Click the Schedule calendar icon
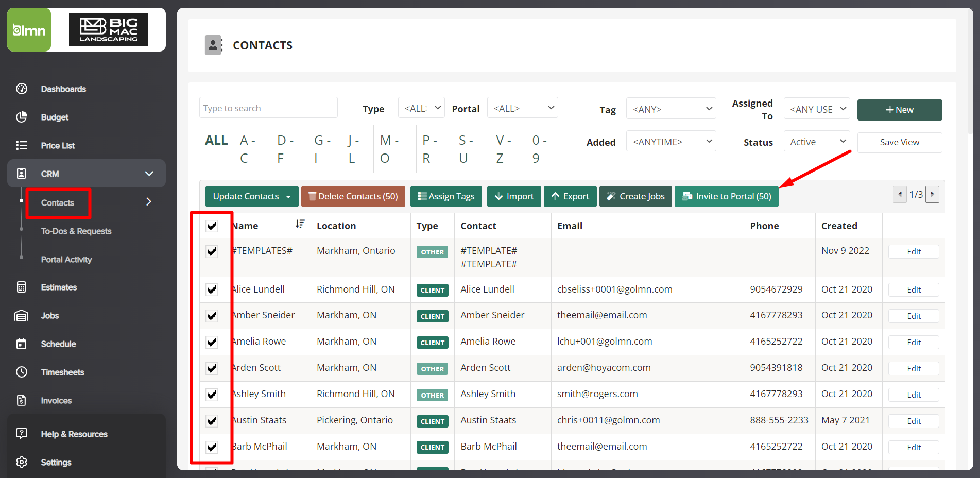Screen dimensions: 980x478 pyautogui.click(x=22, y=344)
